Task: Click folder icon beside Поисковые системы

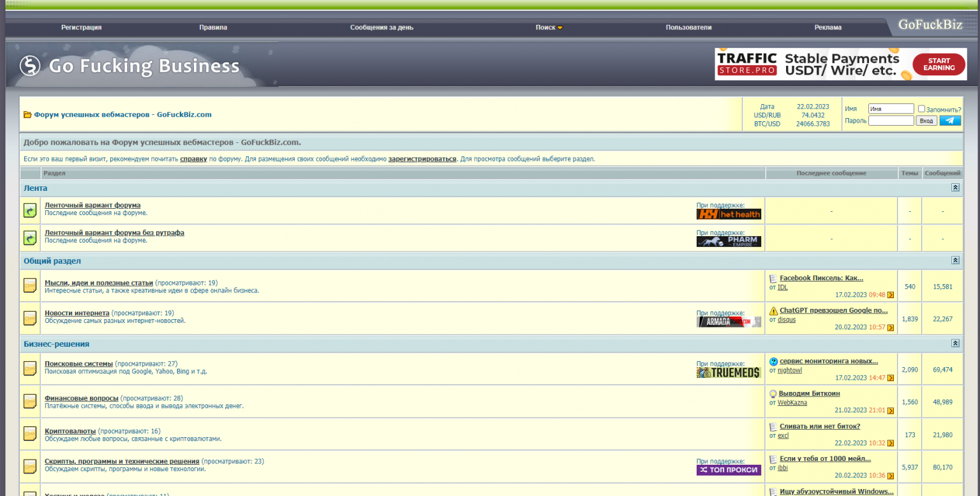Action: pos(30,368)
